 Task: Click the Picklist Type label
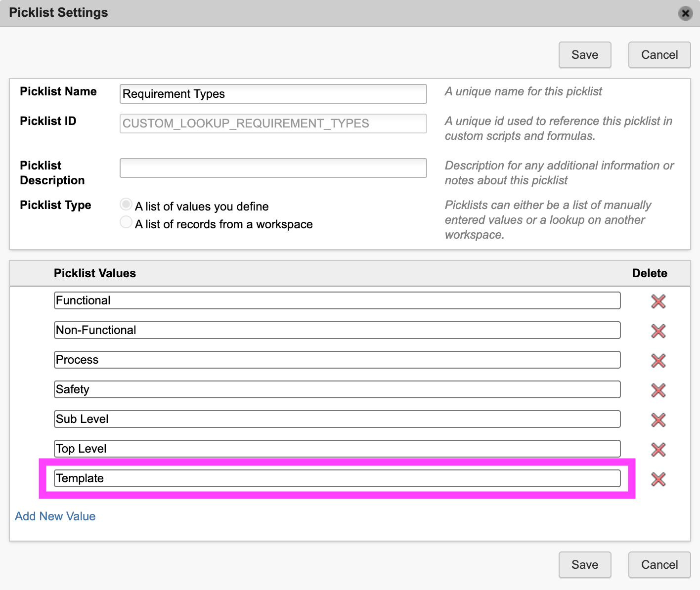coord(55,205)
